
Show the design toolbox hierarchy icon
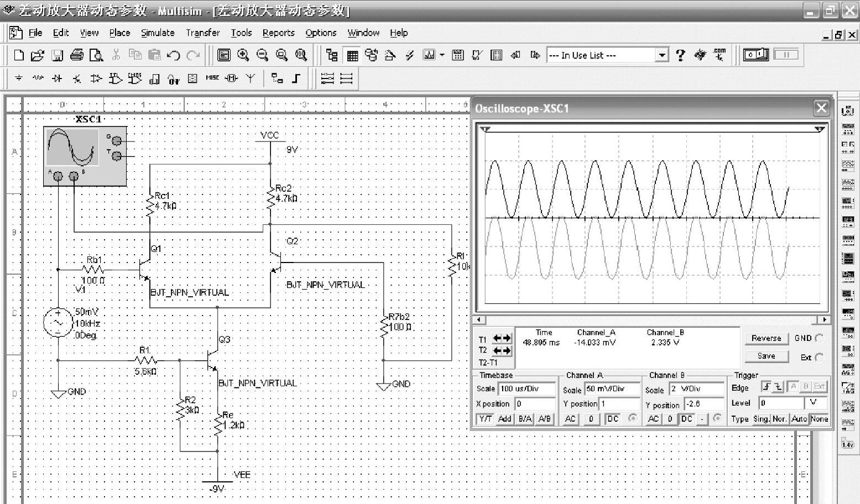332,55
